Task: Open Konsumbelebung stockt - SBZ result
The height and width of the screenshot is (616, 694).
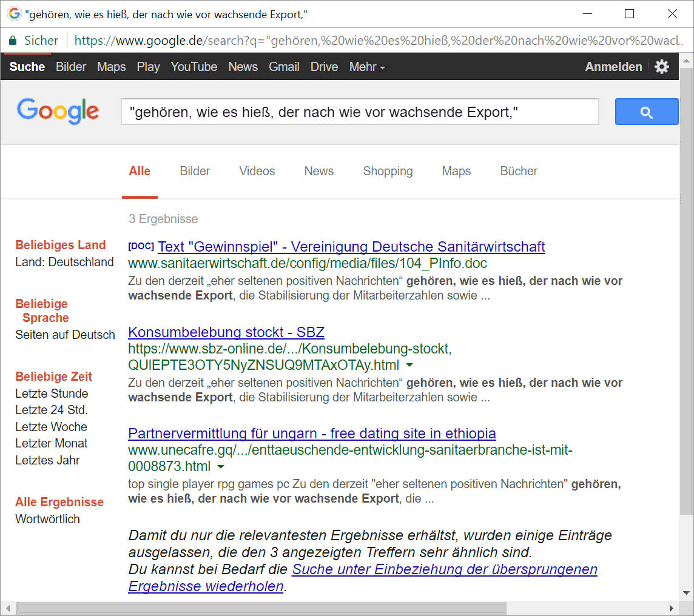Action: (226, 332)
